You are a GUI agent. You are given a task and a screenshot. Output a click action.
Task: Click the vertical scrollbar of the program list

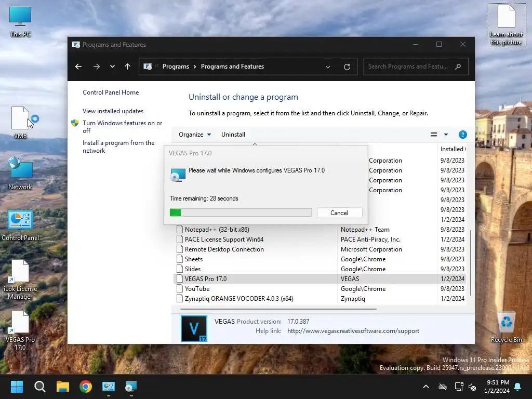(471, 262)
